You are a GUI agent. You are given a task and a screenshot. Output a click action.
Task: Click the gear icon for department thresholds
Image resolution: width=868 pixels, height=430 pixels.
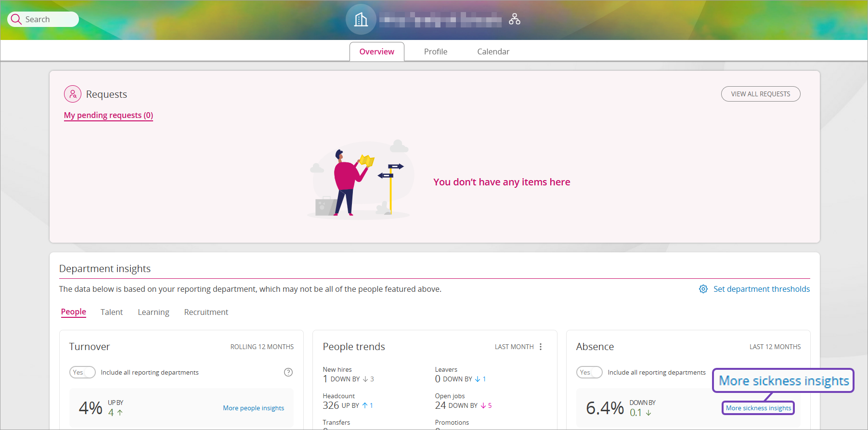coord(703,289)
